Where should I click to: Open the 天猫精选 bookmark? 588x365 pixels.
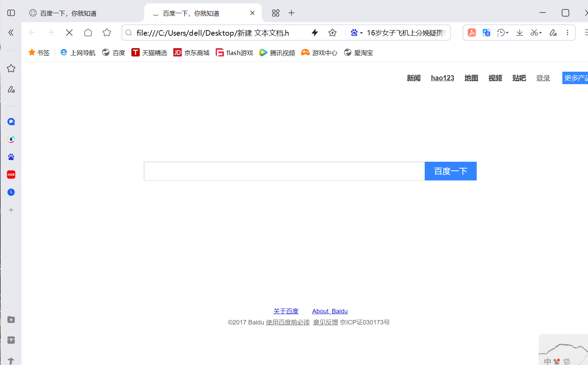pos(149,53)
